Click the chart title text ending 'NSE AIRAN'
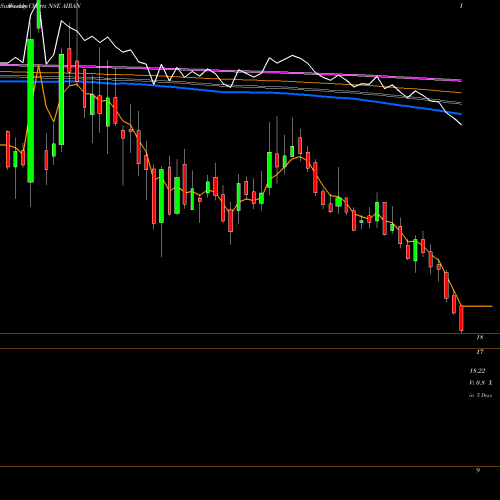Image resolution: width=500 pixels, height=500 pixels. coord(40,6)
